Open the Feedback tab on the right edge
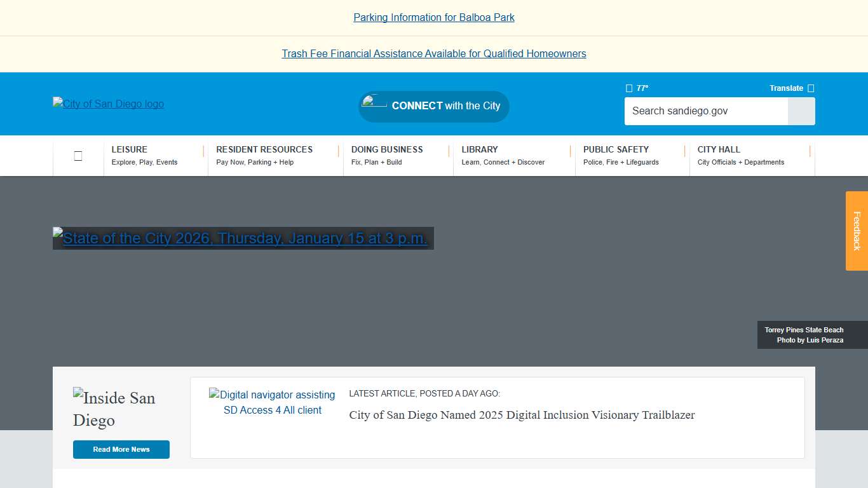 click(857, 231)
